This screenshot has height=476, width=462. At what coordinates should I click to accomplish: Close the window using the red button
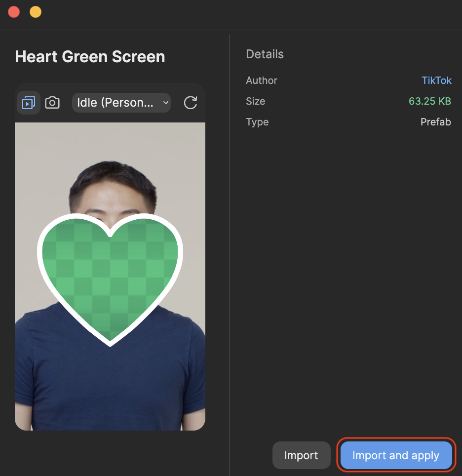14,12
